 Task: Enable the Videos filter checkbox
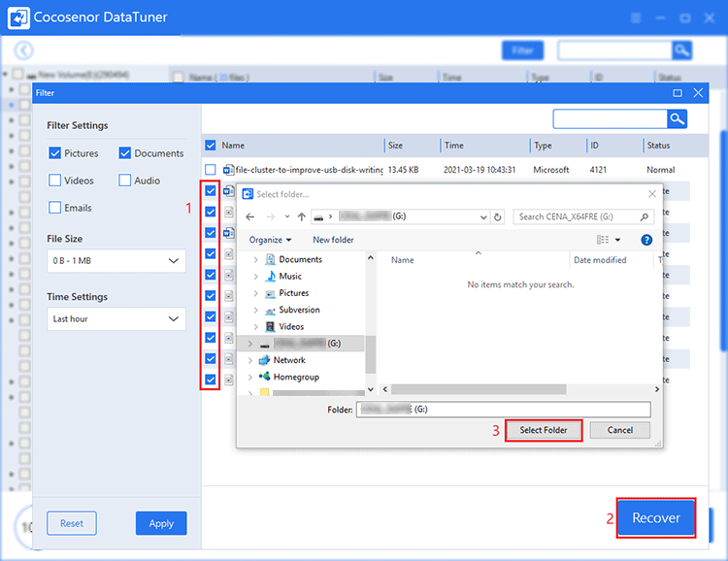[x=54, y=181]
